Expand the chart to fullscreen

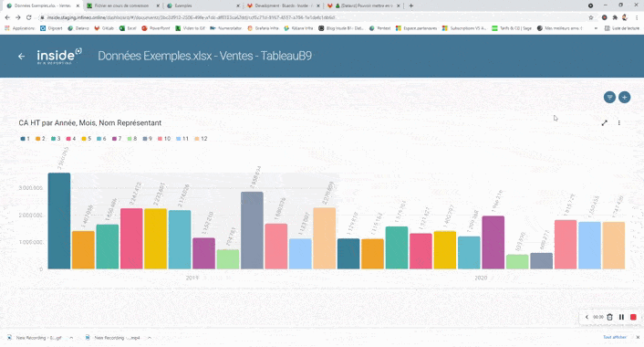pyautogui.click(x=604, y=123)
